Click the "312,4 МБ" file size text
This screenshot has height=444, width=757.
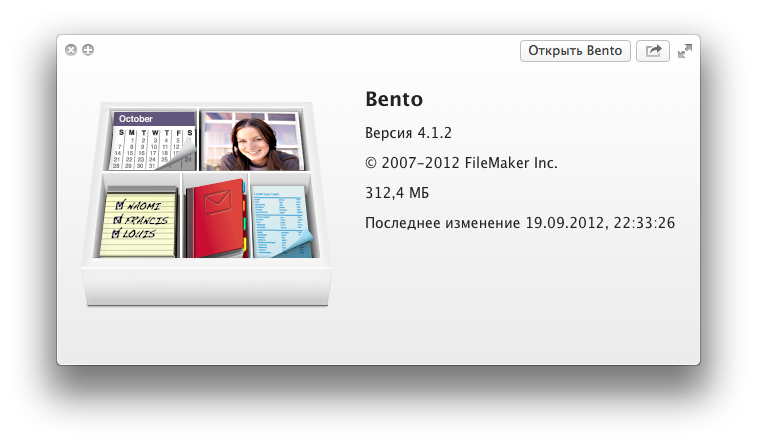point(398,192)
